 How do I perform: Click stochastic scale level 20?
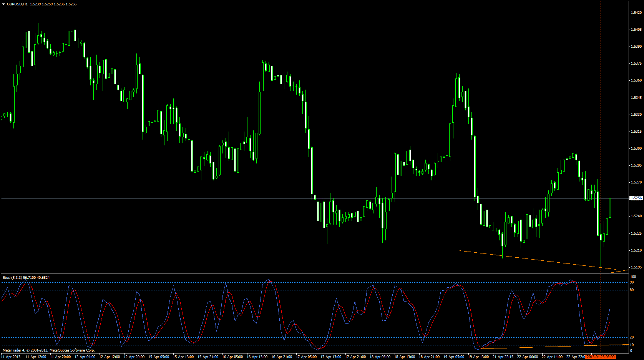point(632,337)
